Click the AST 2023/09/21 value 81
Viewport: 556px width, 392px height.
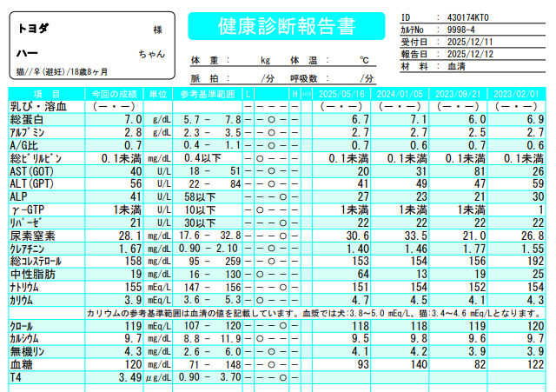click(x=480, y=171)
